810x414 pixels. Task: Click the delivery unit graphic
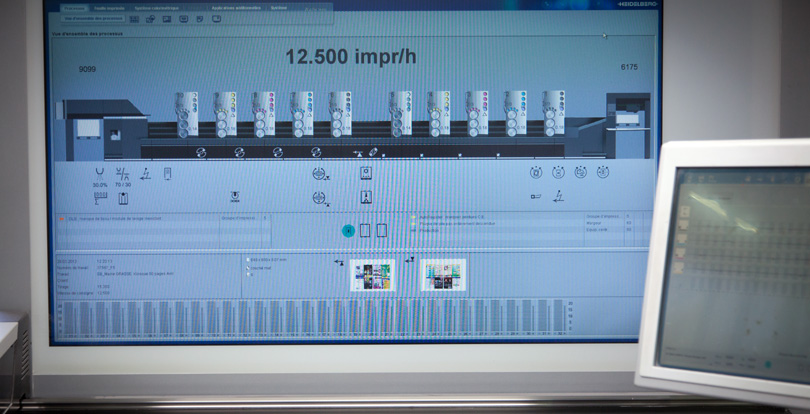coord(628,126)
